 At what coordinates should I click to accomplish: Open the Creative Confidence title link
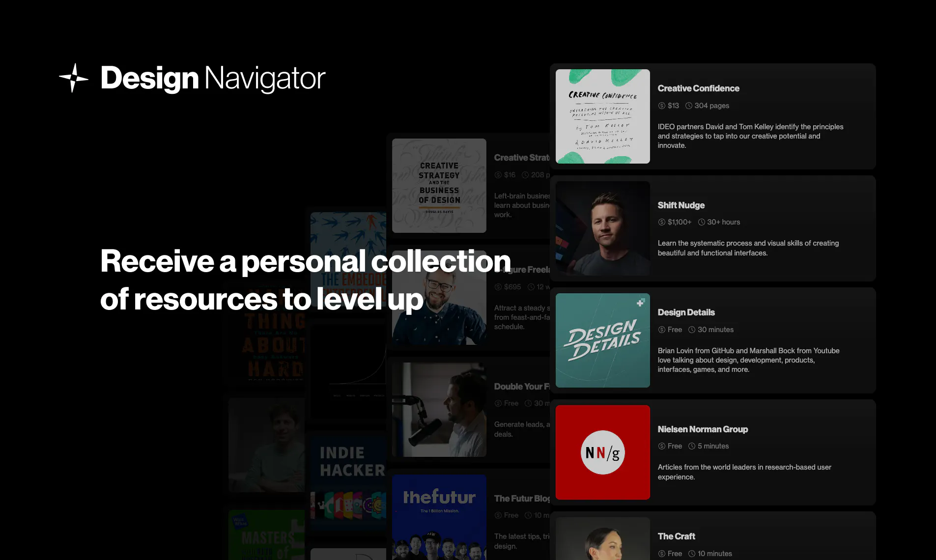pos(698,88)
